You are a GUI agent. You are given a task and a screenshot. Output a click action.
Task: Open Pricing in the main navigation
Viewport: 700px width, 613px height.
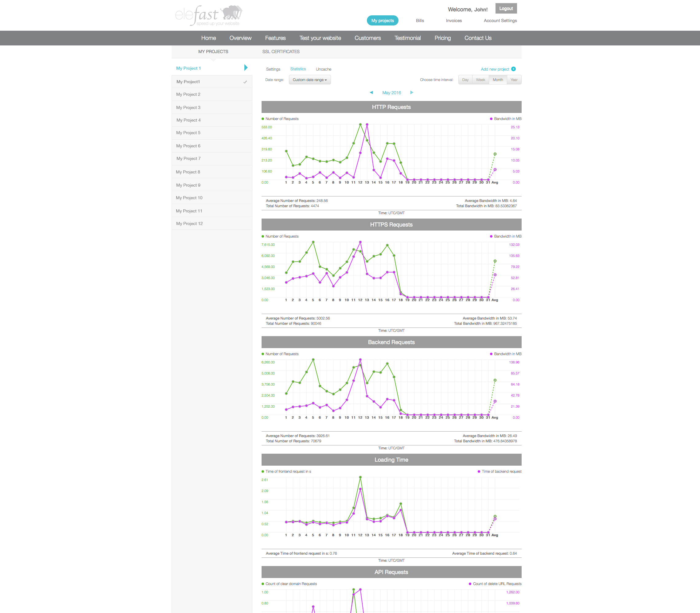click(442, 38)
